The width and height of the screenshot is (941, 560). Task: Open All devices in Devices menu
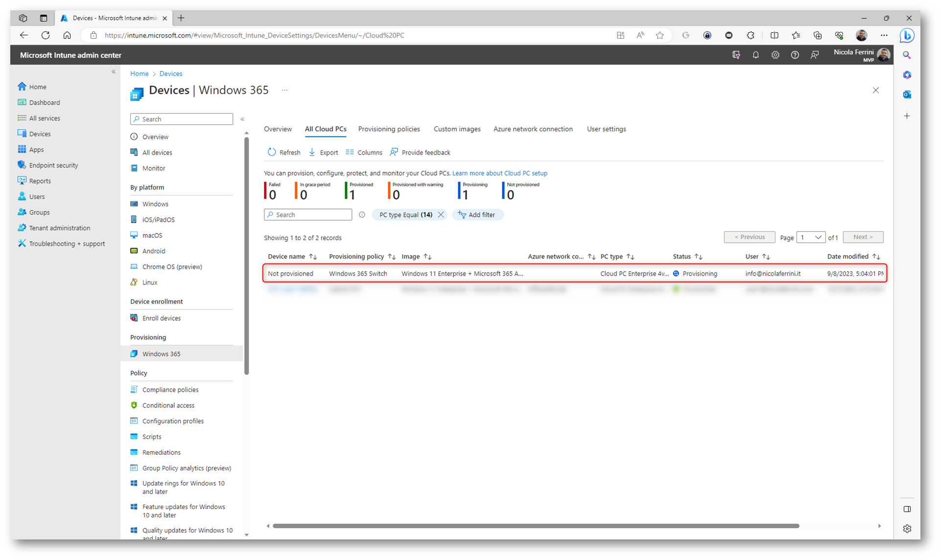[157, 152]
